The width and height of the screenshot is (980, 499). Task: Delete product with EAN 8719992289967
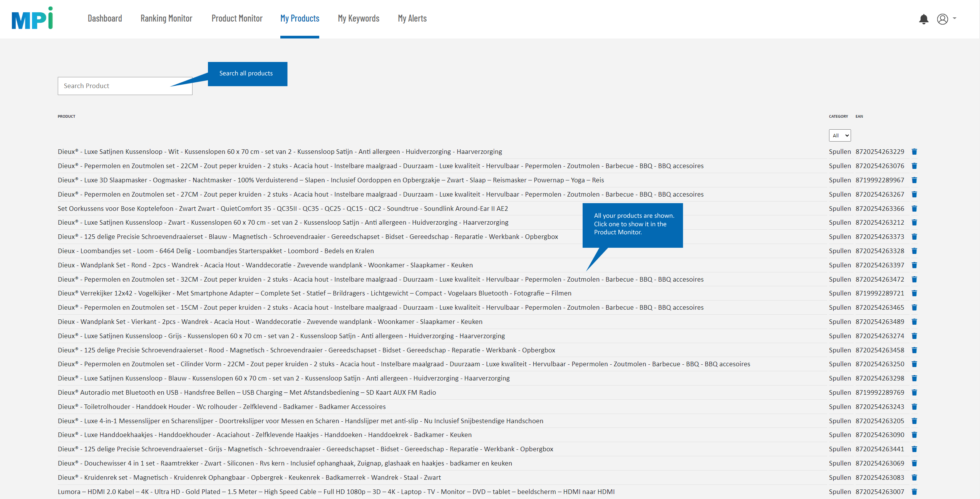click(x=914, y=180)
